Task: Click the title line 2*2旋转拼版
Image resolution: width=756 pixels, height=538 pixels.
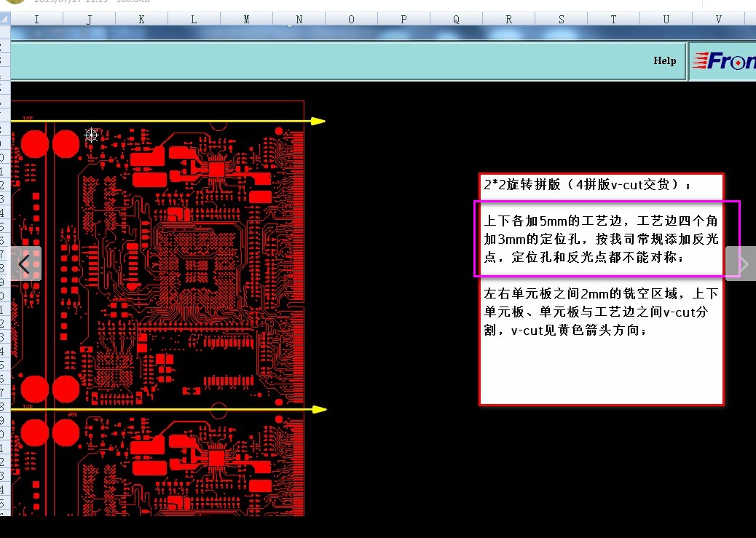Action: 587,185
